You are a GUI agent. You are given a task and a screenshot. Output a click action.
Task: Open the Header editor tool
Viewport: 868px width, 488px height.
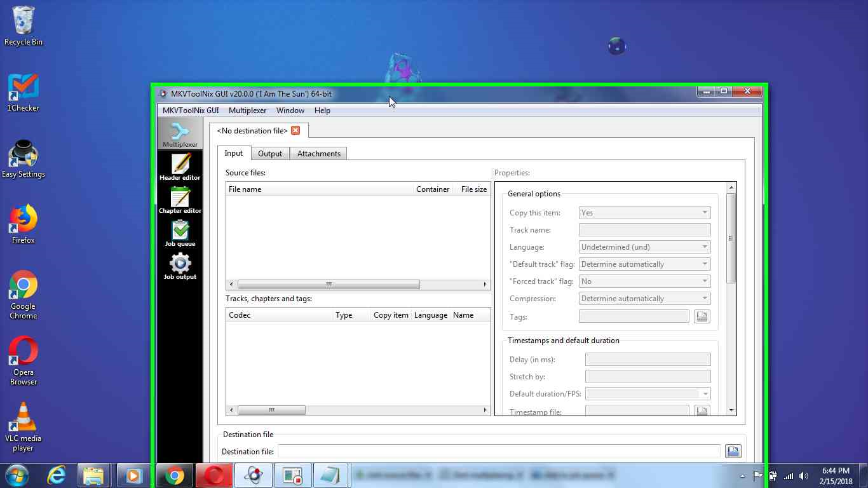[x=180, y=167]
